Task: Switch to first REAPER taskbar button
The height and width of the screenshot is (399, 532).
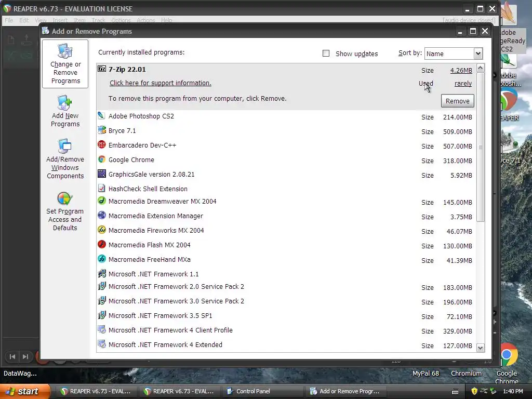Action: coord(96,391)
